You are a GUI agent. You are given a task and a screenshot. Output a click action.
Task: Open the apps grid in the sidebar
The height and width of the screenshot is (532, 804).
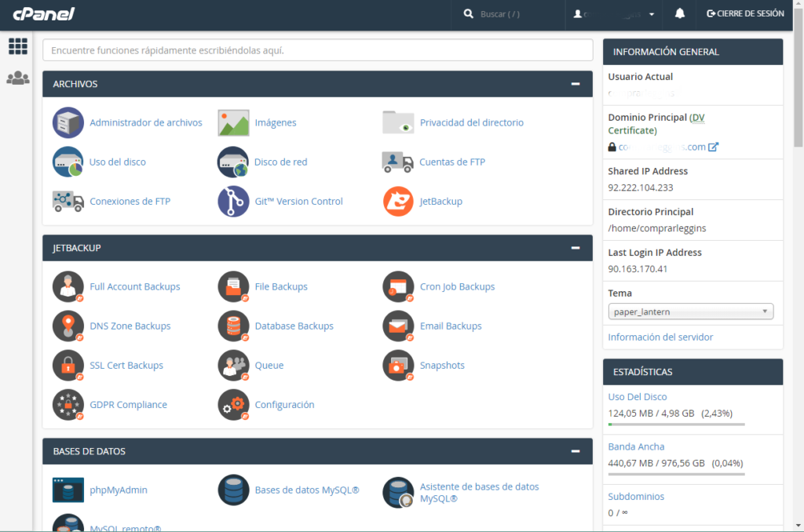17,46
